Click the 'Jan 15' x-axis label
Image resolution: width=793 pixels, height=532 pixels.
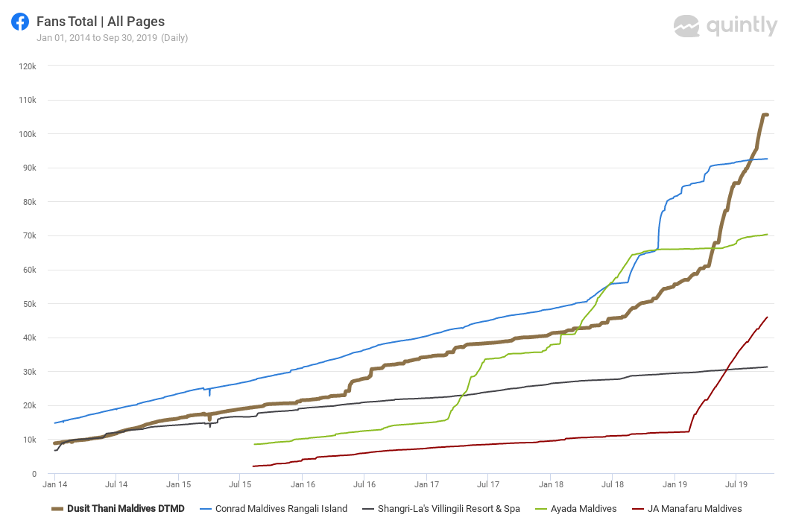179,484
